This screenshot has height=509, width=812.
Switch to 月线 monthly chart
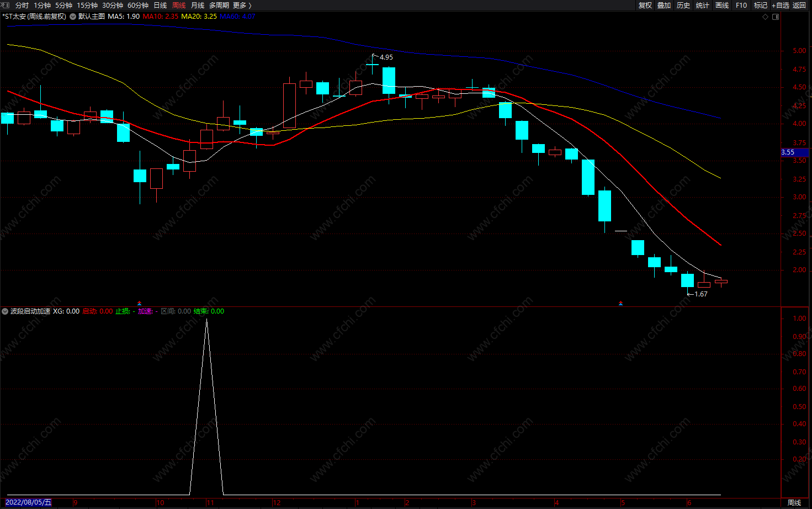click(198, 5)
